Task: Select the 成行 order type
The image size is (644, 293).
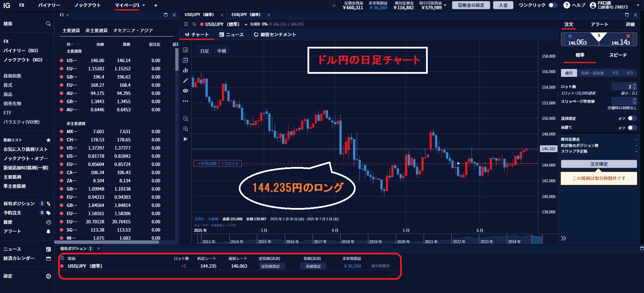Action: tap(569, 73)
